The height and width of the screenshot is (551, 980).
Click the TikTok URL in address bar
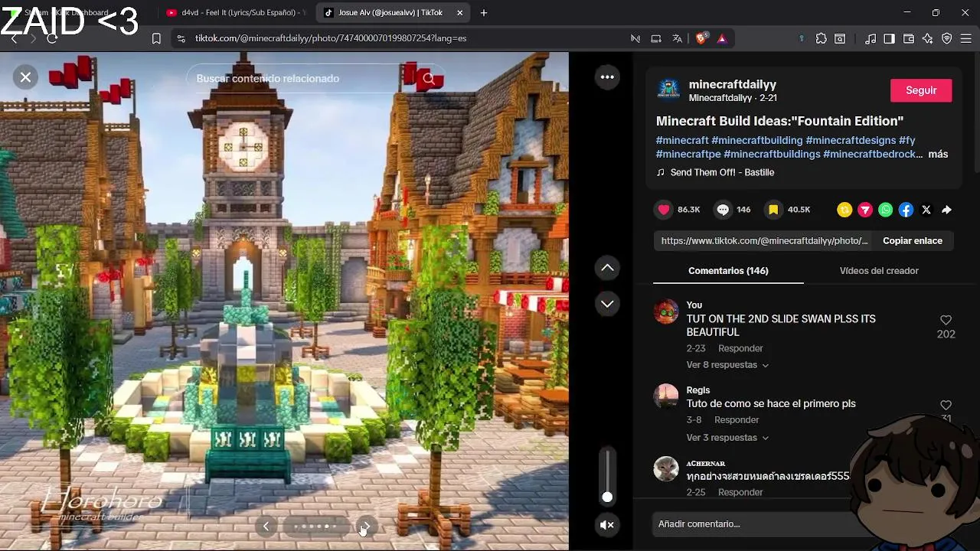click(331, 38)
